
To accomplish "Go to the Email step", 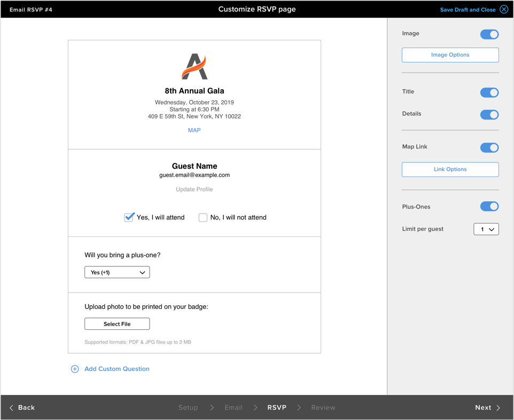I will pos(233,408).
